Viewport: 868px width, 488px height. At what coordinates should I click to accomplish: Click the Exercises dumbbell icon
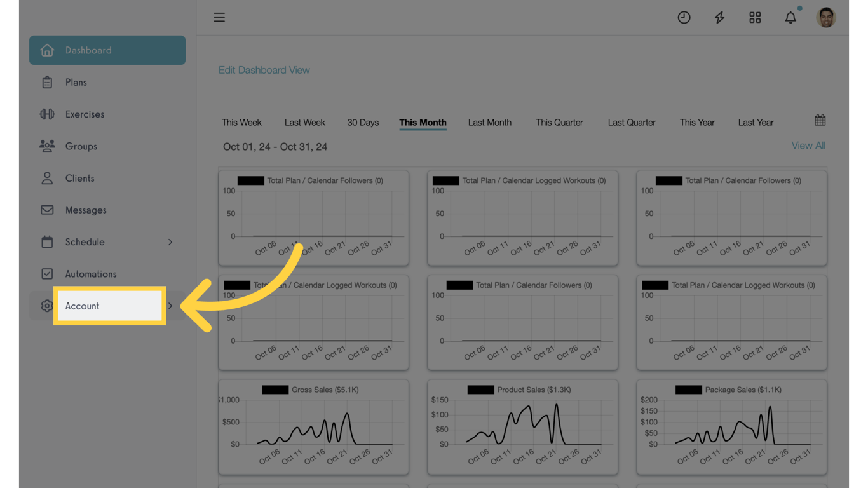tap(47, 114)
